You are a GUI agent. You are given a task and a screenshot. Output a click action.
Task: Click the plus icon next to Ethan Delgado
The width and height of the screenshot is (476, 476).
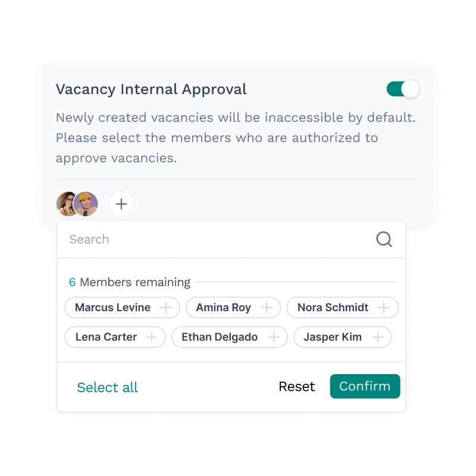274,337
